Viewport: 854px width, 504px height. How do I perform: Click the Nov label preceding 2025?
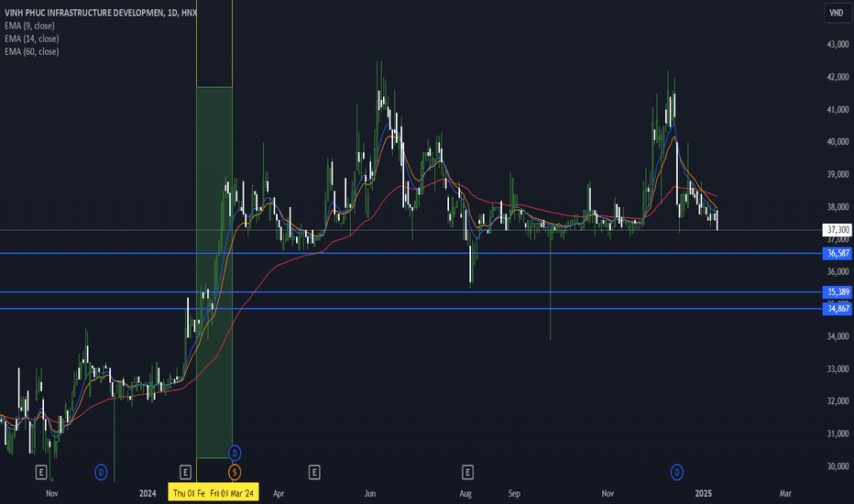point(608,494)
